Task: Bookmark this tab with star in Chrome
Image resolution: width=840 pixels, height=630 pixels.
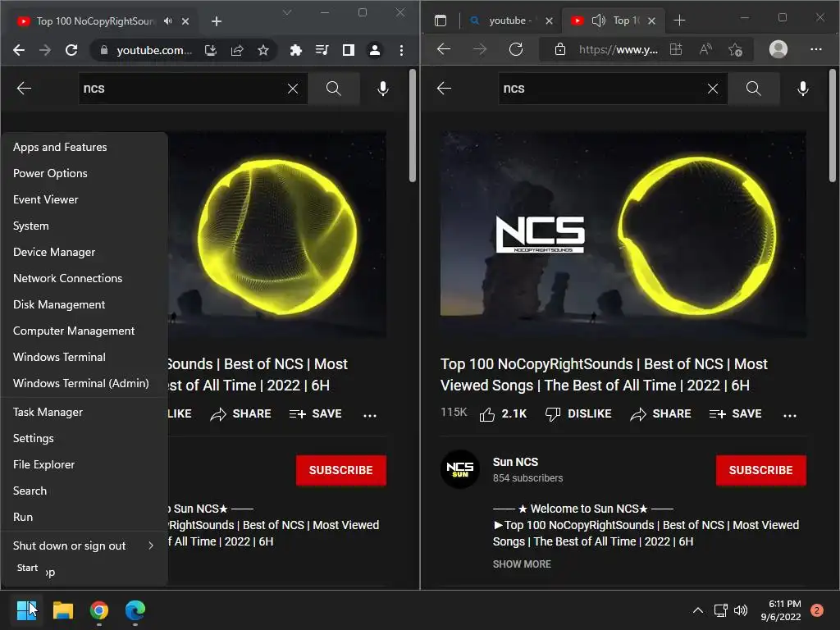Action: (x=263, y=50)
